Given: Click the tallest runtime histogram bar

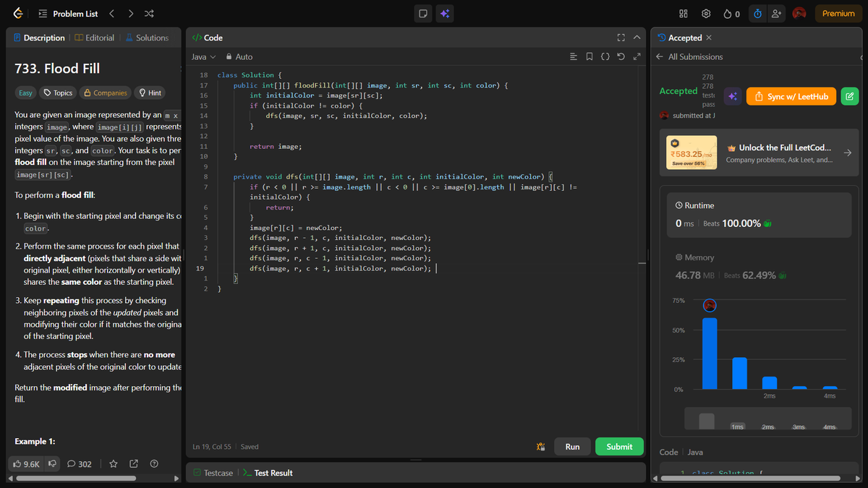Looking at the screenshot, I should [x=710, y=353].
